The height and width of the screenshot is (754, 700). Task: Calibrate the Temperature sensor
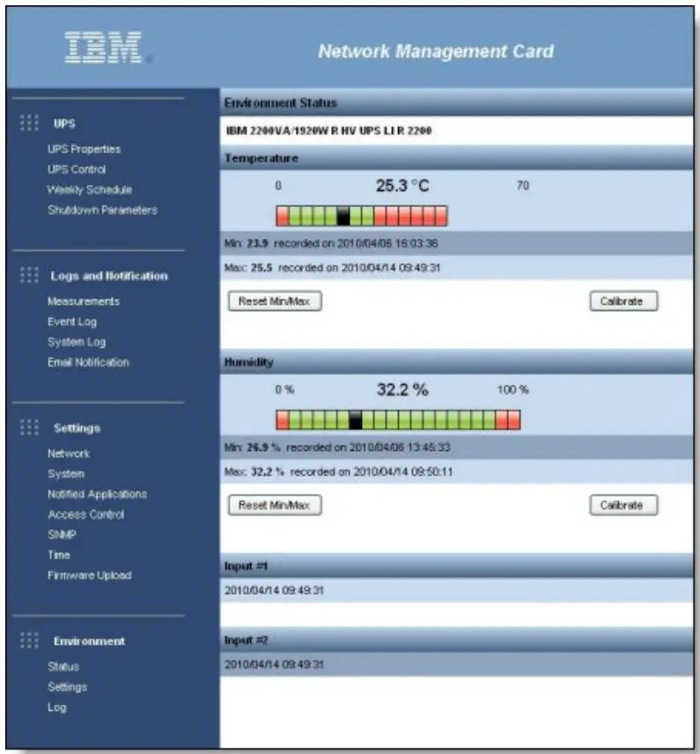[623, 301]
